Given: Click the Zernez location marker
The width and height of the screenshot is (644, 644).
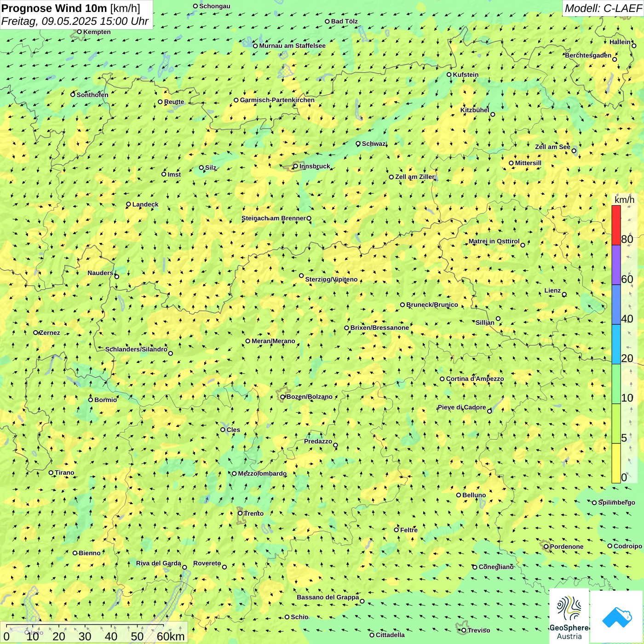Looking at the screenshot, I should [x=35, y=333].
